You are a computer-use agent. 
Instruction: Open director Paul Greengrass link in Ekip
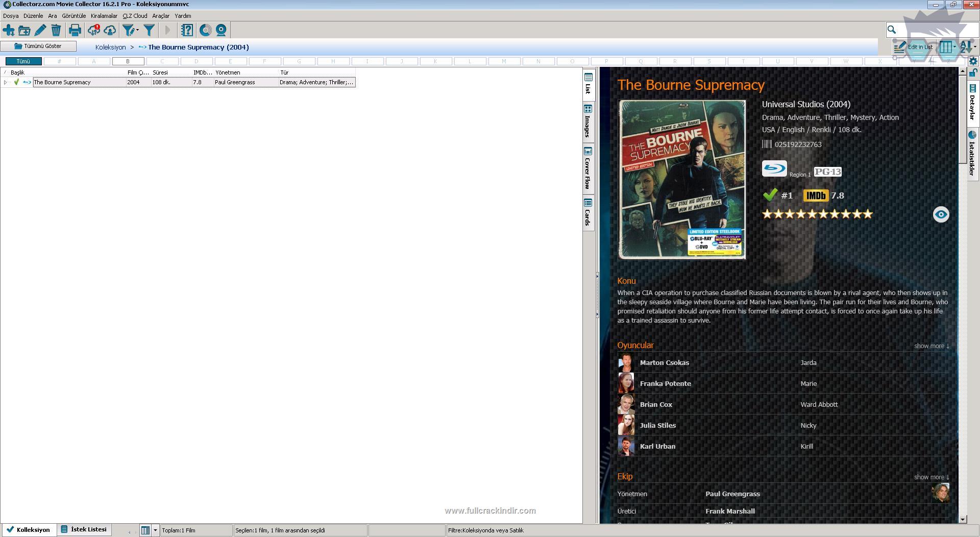[x=732, y=494]
